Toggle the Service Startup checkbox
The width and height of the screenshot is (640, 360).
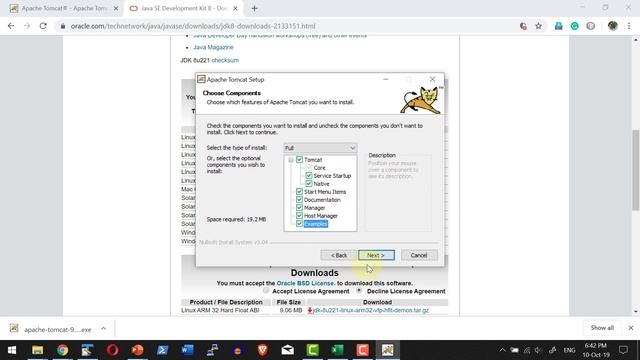click(x=309, y=176)
